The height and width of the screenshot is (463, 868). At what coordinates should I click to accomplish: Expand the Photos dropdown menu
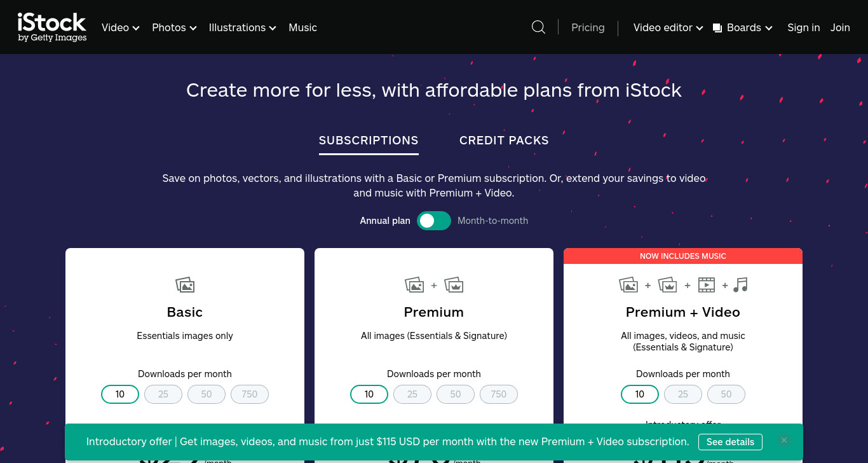tap(174, 27)
